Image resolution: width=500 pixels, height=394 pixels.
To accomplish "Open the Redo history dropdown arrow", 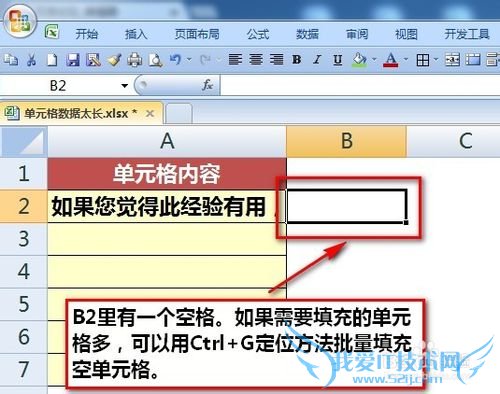I will (219, 60).
